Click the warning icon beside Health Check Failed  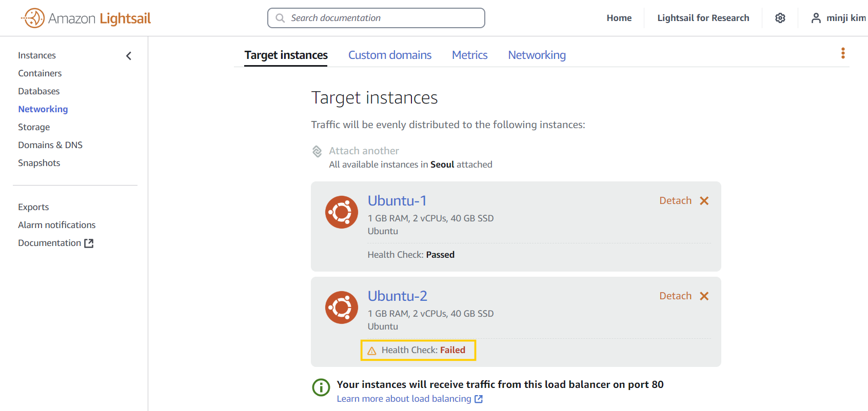[372, 351]
